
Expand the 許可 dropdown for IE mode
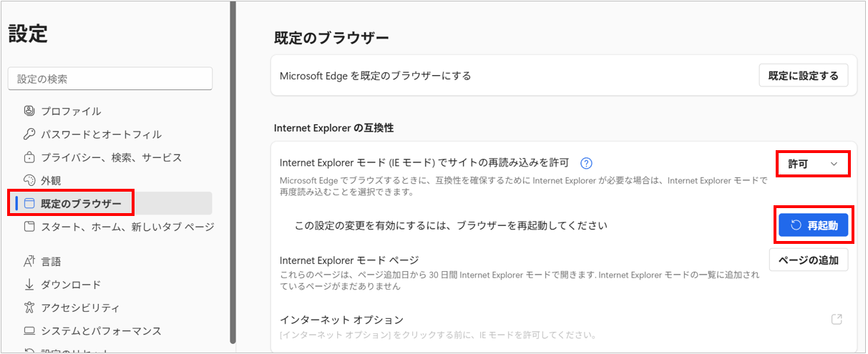click(813, 164)
